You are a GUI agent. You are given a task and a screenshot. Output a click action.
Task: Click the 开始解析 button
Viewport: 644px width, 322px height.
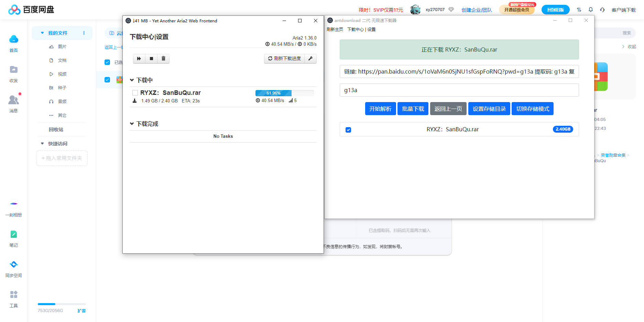tap(380, 109)
